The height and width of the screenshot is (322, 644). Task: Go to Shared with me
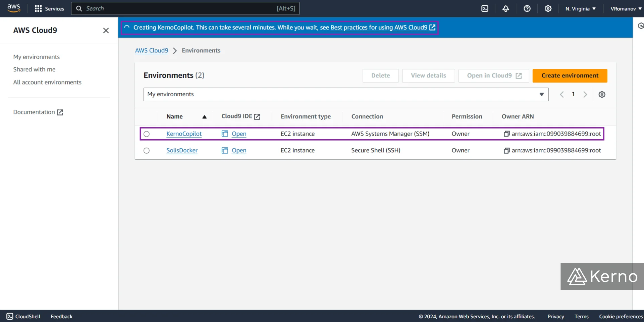(34, 69)
